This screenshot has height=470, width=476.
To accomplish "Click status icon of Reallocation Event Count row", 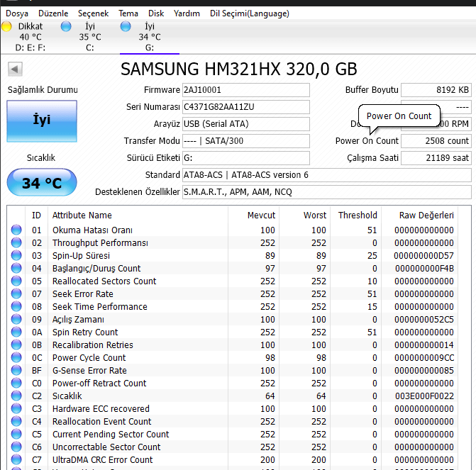I will [16, 421].
